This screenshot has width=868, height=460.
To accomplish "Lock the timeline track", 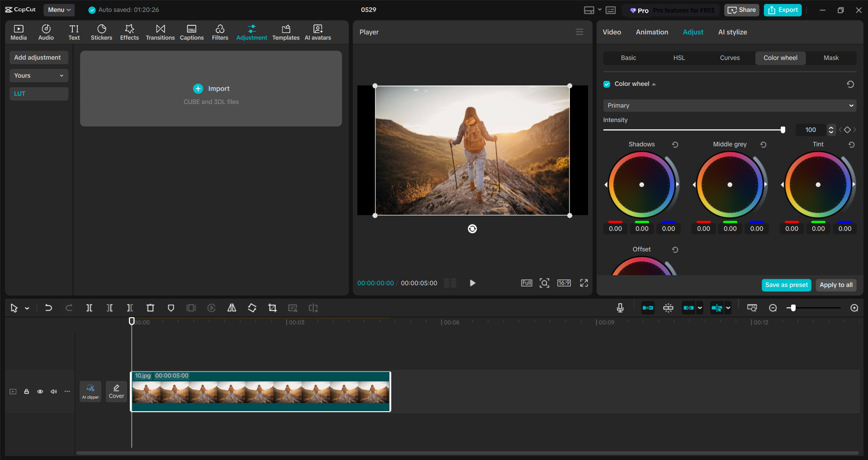I will [x=26, y=391].
